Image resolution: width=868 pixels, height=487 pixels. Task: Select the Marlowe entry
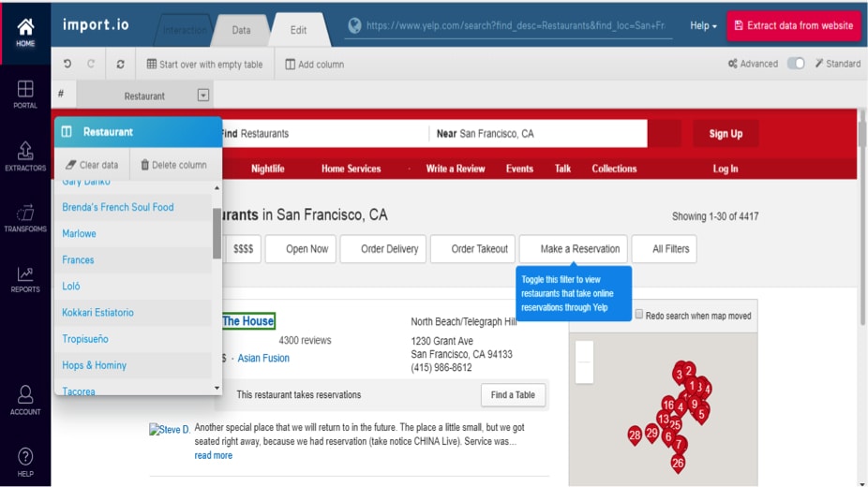pos(133,233)
